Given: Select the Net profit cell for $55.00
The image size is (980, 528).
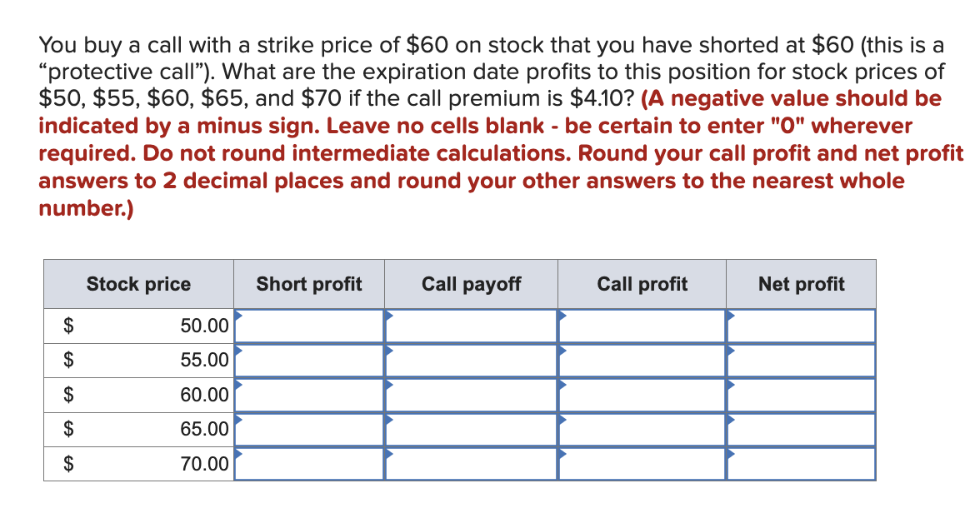Looking at the screenshot, I should [801, 360].
